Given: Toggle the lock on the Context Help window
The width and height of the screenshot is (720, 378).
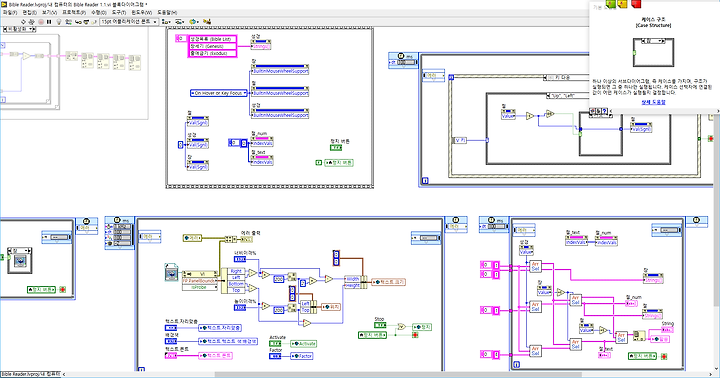Looking at the screenshot, I should (598, 111).
